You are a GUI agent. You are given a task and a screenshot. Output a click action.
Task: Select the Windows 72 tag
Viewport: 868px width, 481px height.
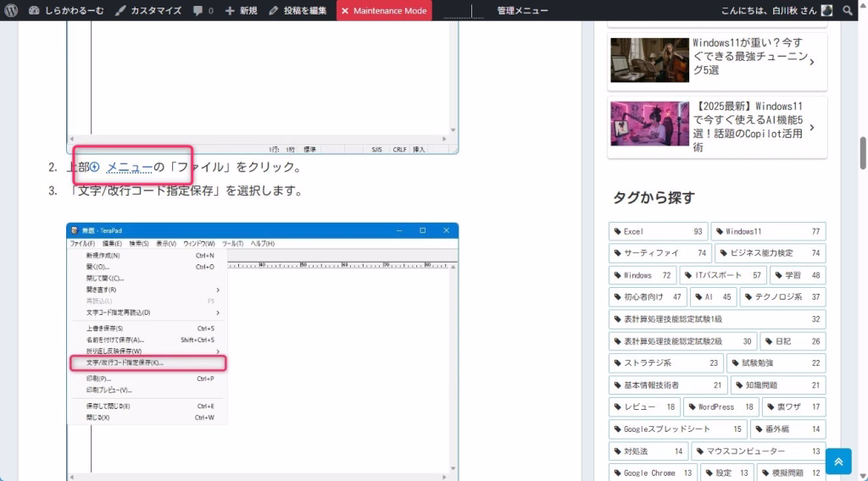[x=643, y=274]
